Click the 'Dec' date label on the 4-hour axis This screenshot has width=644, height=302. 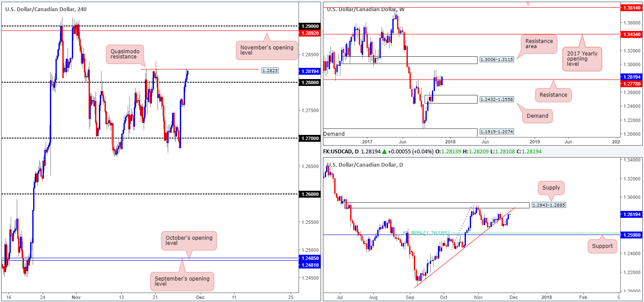coord(200,297)
